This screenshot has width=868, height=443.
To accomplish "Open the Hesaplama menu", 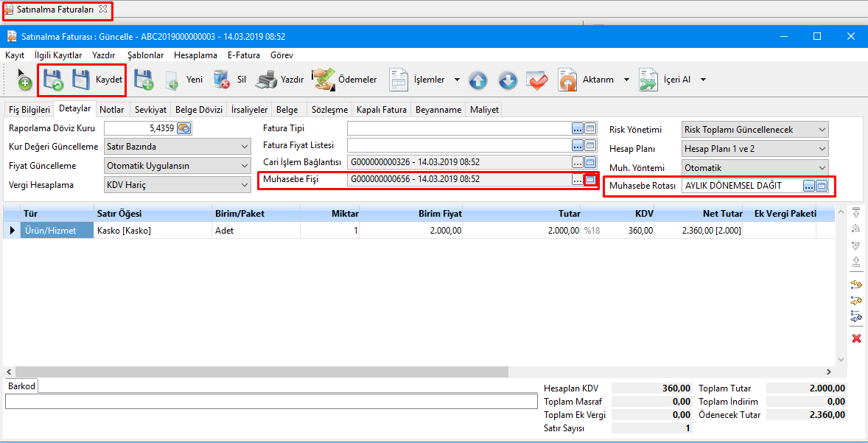I will (195, 55).
